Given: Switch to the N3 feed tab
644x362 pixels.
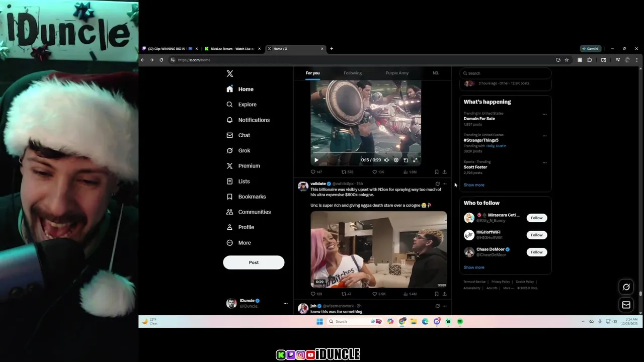Looking at the screenshot, I should click(436, 73).
